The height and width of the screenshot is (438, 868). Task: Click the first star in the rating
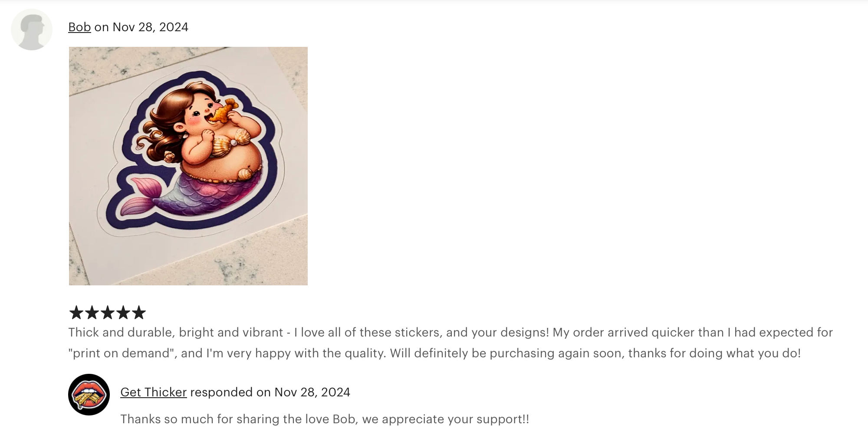coord(76,312)
